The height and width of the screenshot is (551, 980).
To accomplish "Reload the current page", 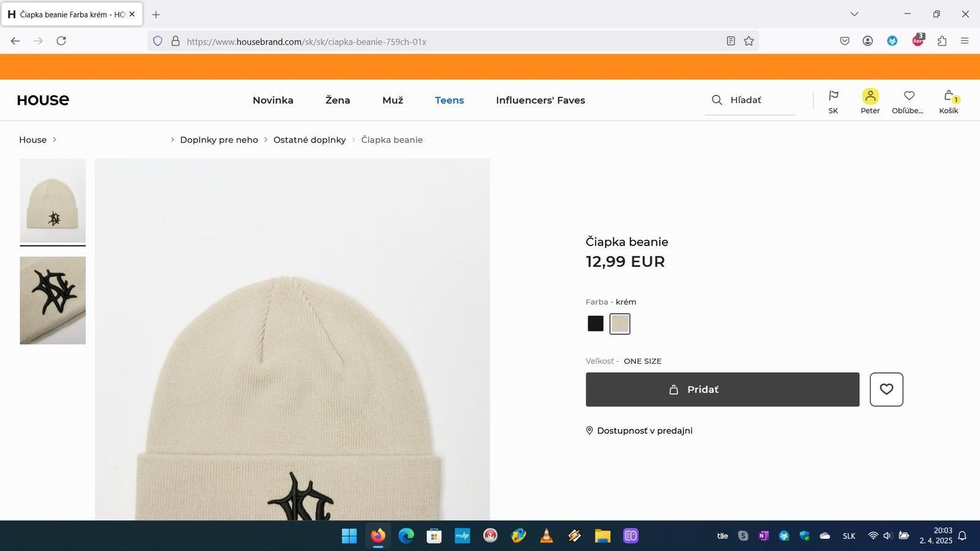I will point(61,41).
